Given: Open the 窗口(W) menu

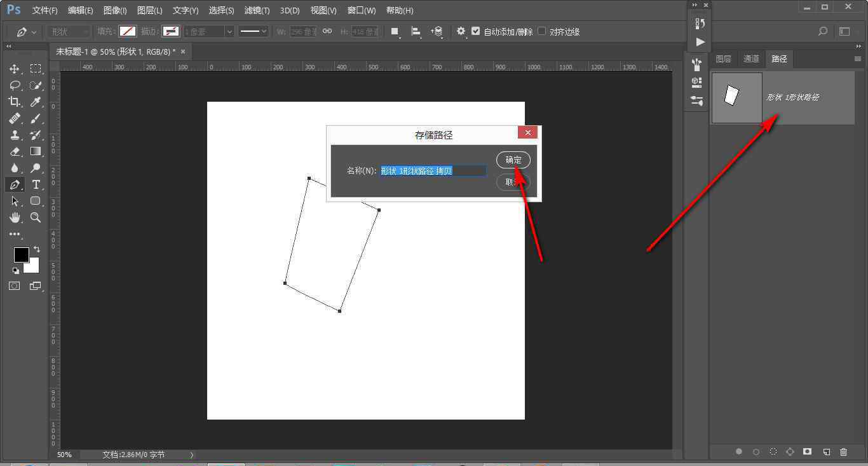Looking at the screenshot, I should (362, 10).
